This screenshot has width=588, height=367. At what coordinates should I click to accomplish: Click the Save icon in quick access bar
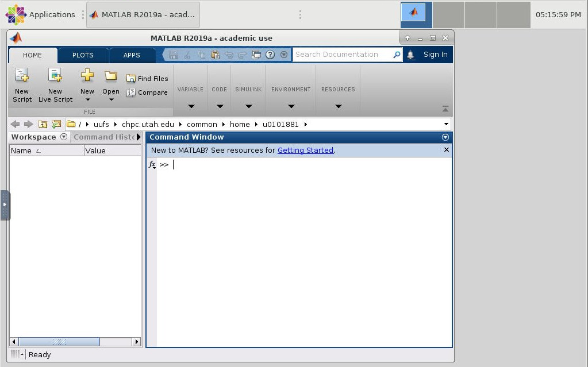[173, 55]
